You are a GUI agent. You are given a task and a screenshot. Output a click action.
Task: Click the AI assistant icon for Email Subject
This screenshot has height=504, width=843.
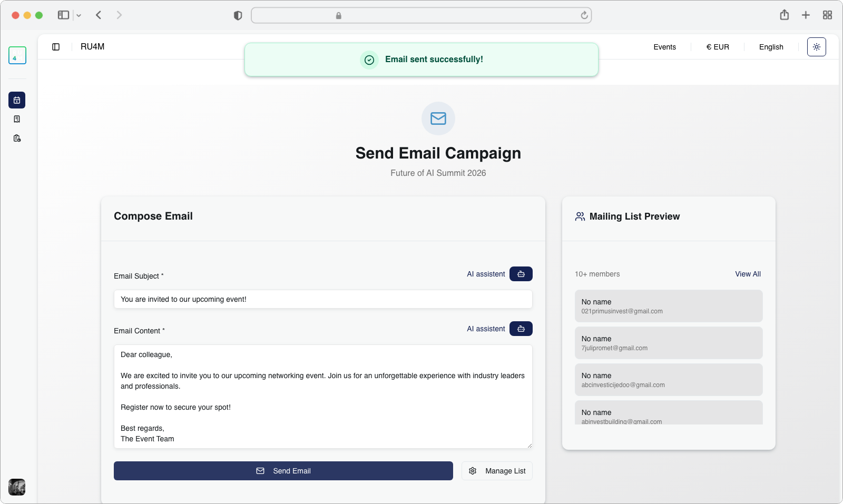click(521, 274)
